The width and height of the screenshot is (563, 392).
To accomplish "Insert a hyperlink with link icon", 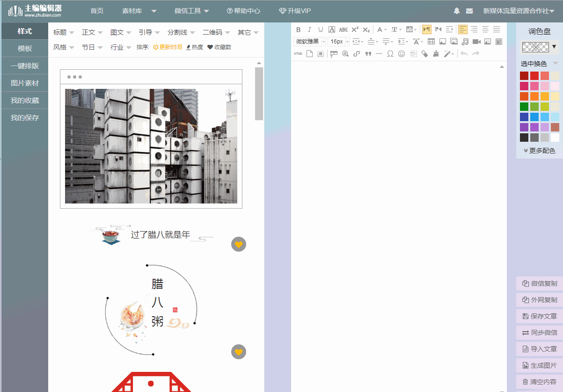I will coord(357,54).
